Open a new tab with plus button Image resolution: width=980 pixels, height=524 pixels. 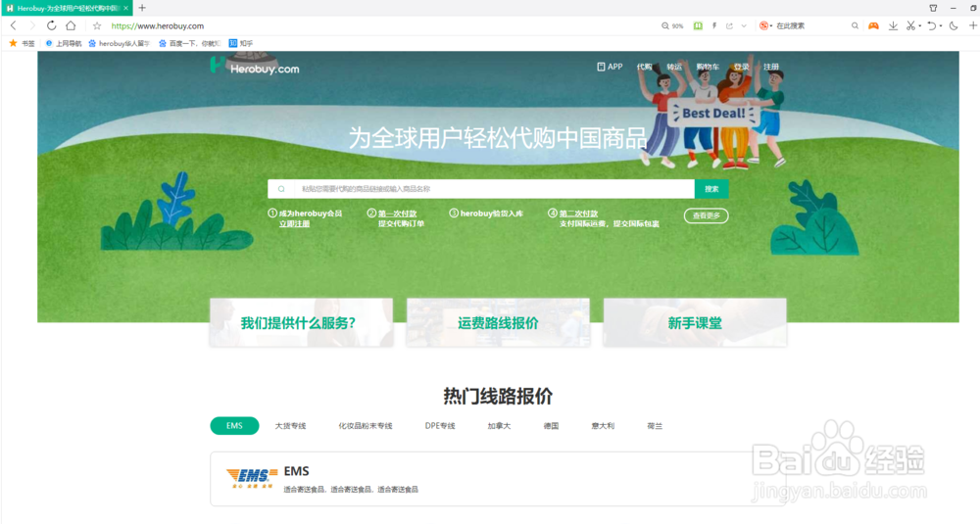(x=142, y=8)
